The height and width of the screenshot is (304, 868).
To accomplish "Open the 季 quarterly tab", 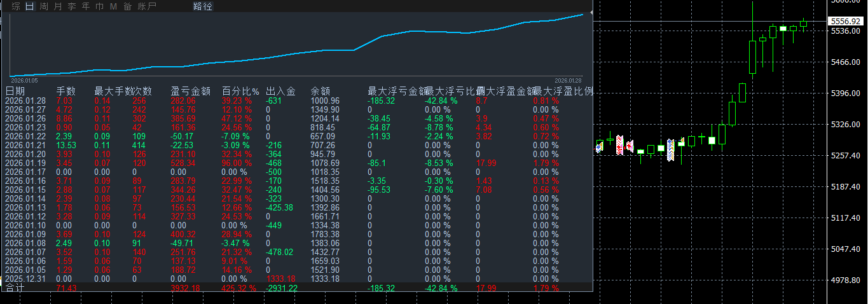I will [72, 6].
